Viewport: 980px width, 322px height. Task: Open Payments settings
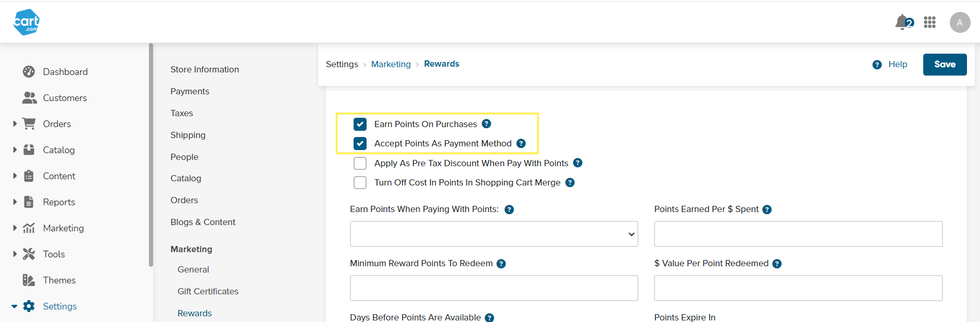tap(190, 91)
